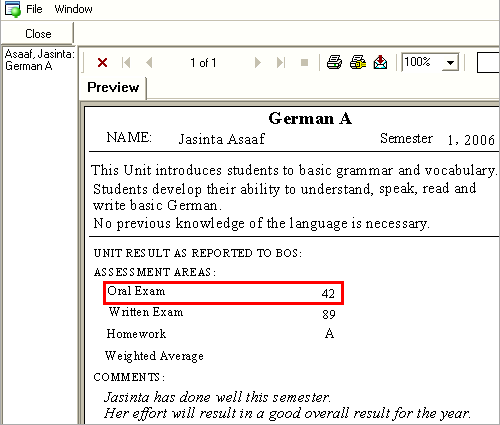Go to the previous page arrow
Screen dimensions: 500x425
pyautogui.click(x=149, y=62)
